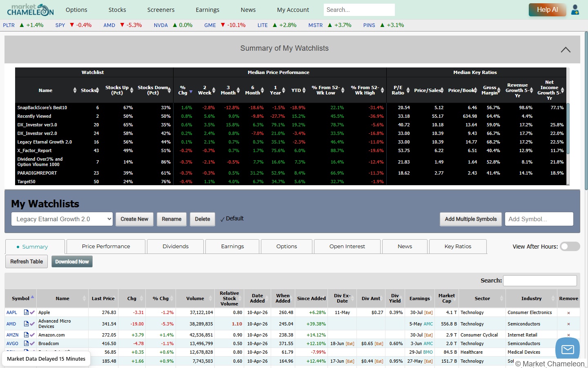The height and width of the screenshot is (368, 588).
Task: Open the user account profile icon
Action: [x=575, y=10]
